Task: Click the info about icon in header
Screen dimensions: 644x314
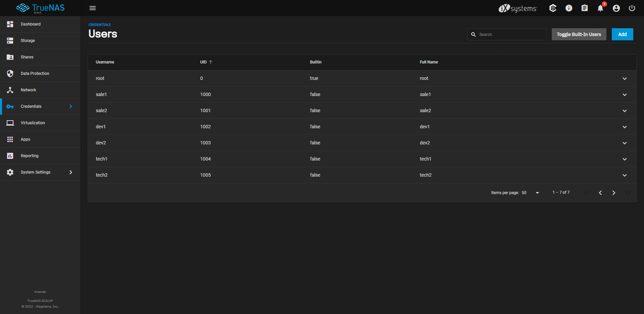Action: coord(569,8)
